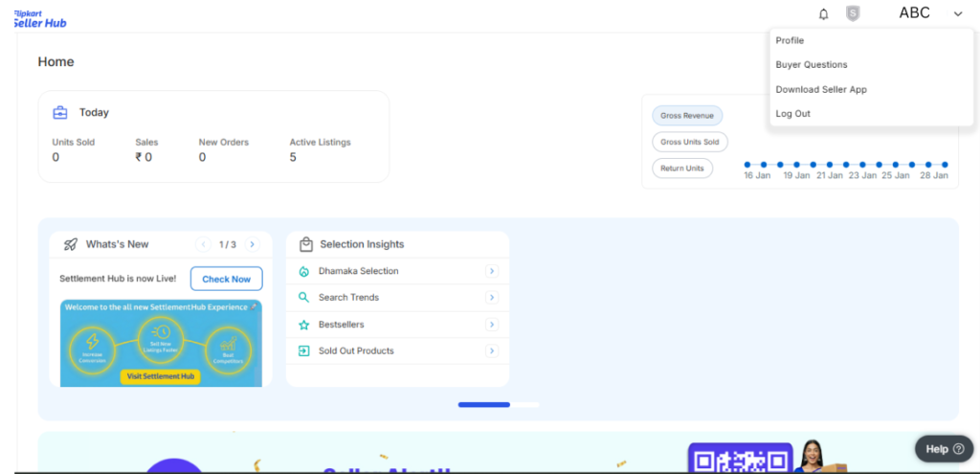The width and height of the screenshot is (980, 474).
Task: Go to next What's New item
Action: tap(252, 244)
